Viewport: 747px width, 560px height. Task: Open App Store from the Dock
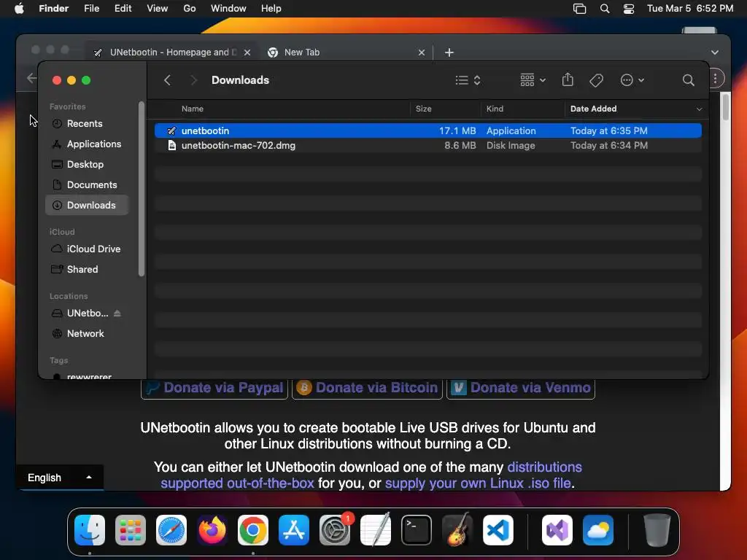[x=294, y=530]
